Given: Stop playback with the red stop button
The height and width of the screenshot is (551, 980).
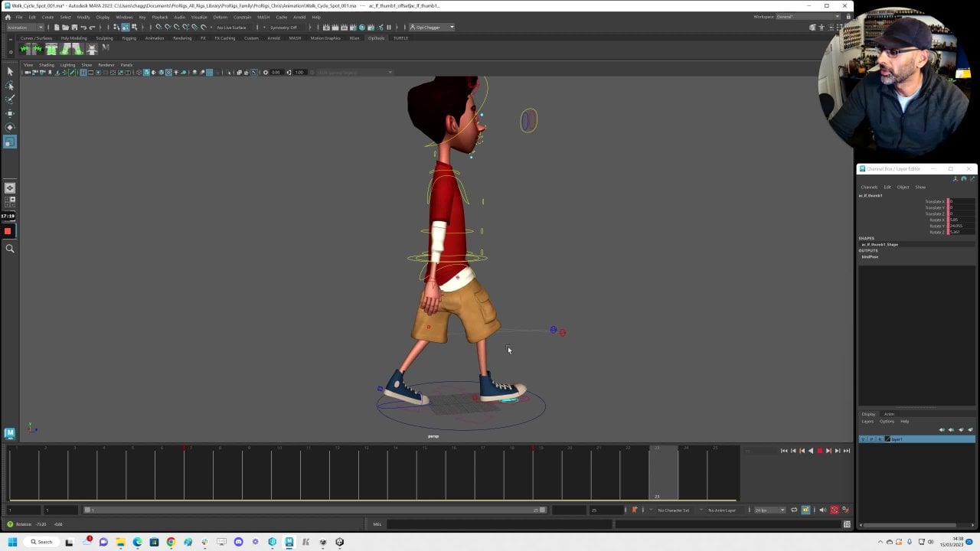Looking at the screenshot, I should click(819, 451).
